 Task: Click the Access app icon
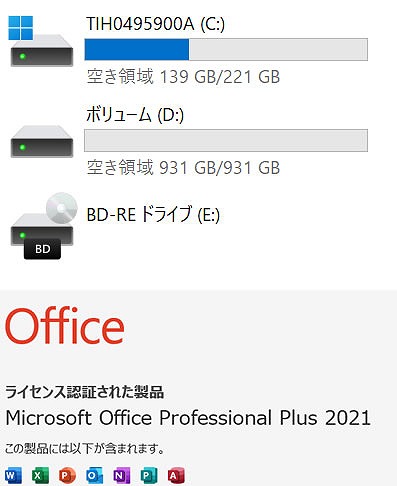click(x=176, y=475)
